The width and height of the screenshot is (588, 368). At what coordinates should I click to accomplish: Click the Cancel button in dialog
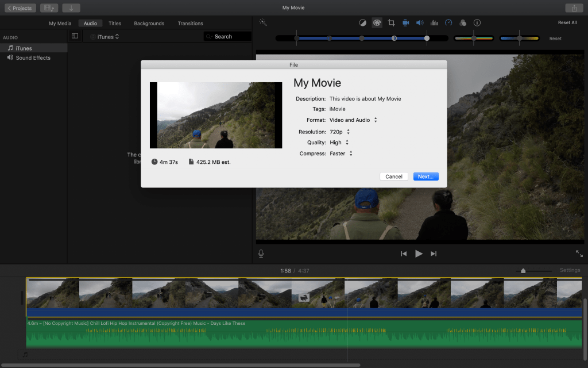(394, 177)
